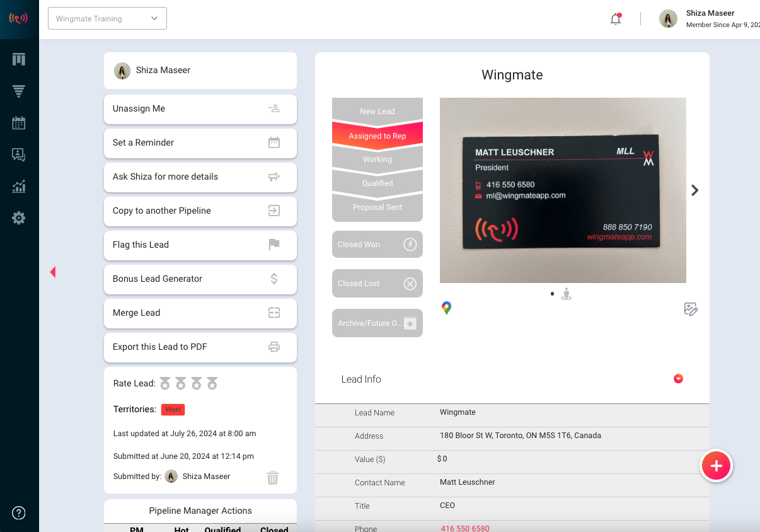This screenshot has width=760, height=532.
Task: Click Flag this Lead
Action: coord(200,245)
